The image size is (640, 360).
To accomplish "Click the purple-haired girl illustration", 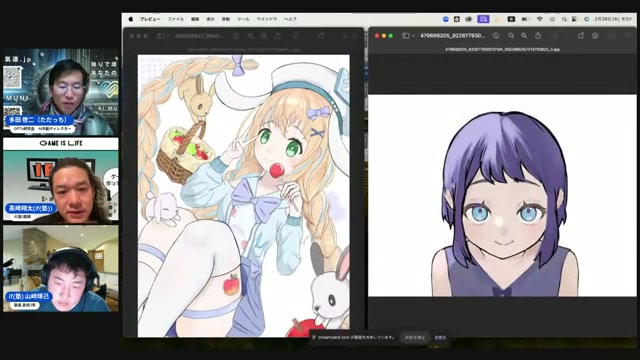I will (502, 196).
